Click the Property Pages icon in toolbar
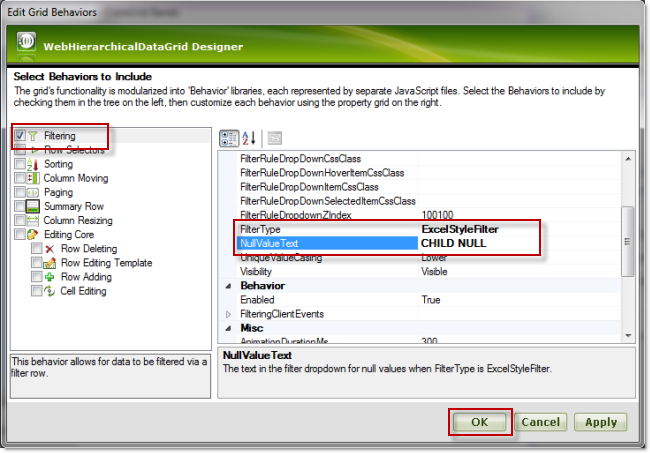 [274, 138]
